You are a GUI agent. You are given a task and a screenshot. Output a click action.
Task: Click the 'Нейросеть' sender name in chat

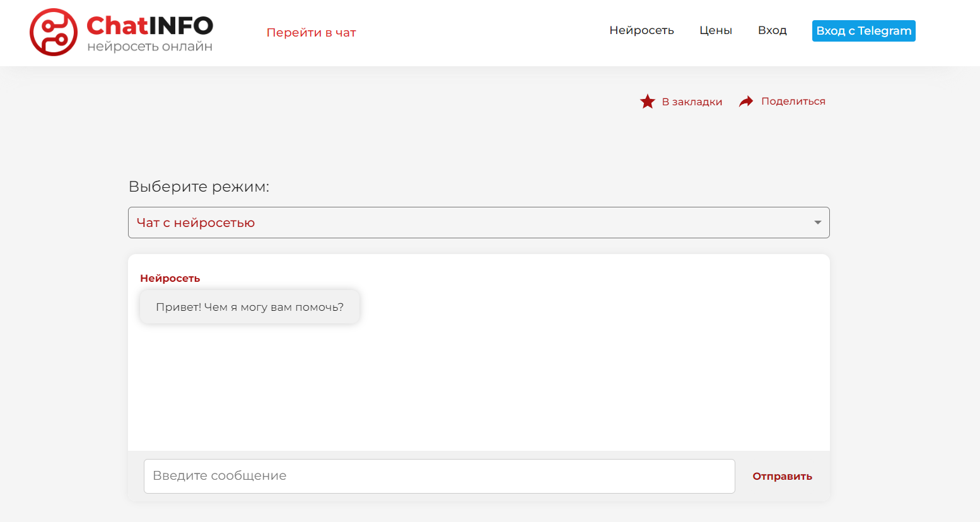(x=170, y=278)
